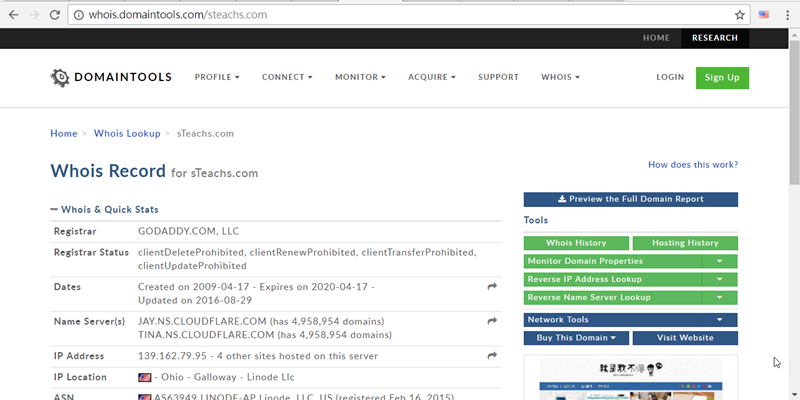Click How does this work link
Viewport: 800px width, 400px height.
tap(693, 165)
